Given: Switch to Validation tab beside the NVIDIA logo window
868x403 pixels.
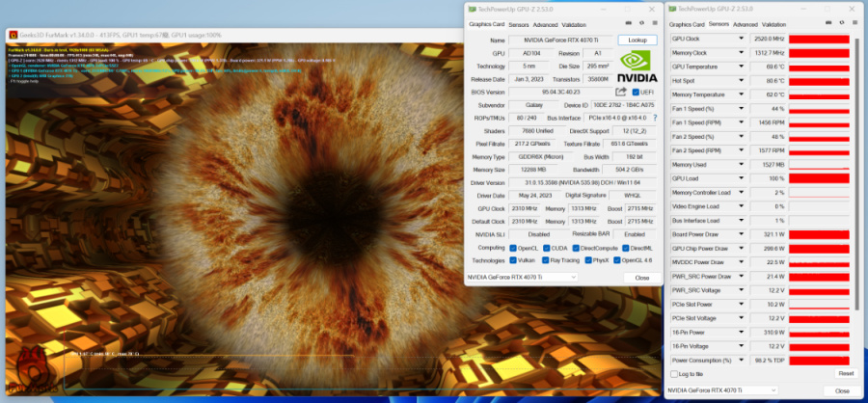Looking at the screenshot, I should [574, 24].
